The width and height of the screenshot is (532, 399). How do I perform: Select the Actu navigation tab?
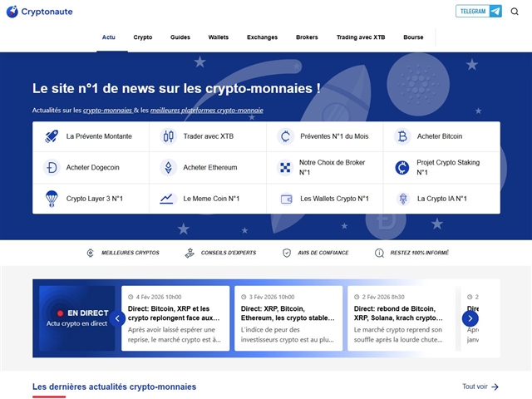coord(109,37)
